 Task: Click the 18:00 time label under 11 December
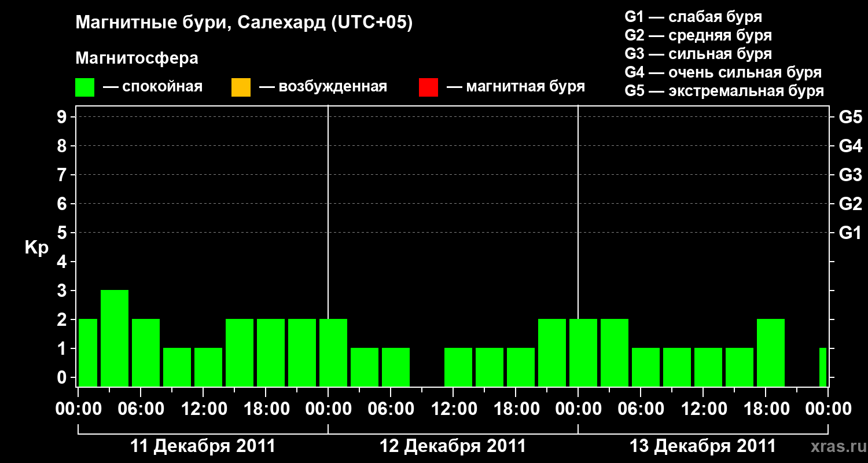pos(266,409)
